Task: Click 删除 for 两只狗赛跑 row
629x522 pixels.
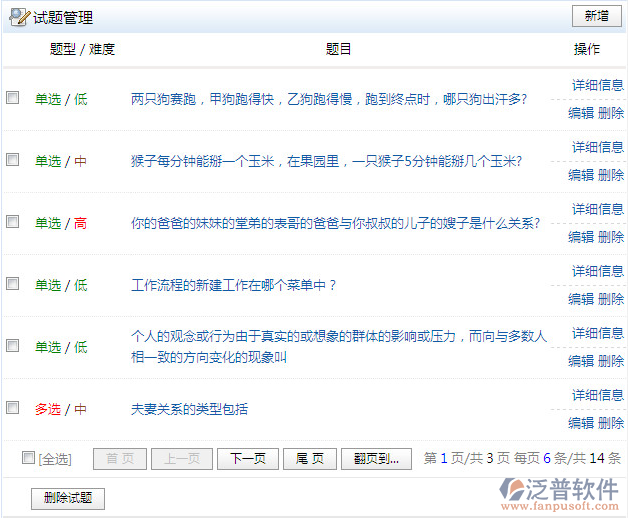Action: click(611, 113)
